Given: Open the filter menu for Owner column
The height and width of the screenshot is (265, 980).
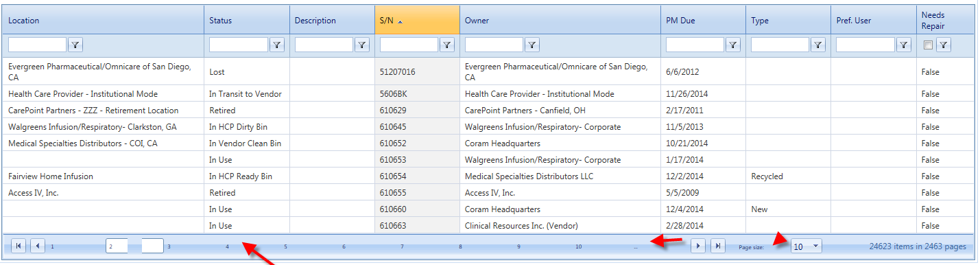Looking at the screenshot, I should click(532, 45).
